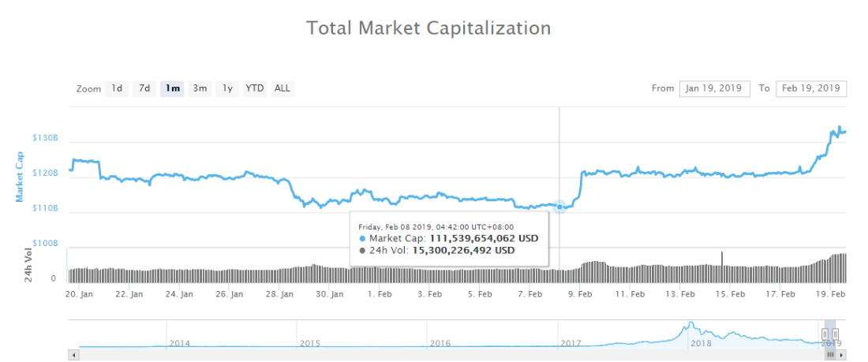Click the 24h Vol axis label

click(28, 266)
